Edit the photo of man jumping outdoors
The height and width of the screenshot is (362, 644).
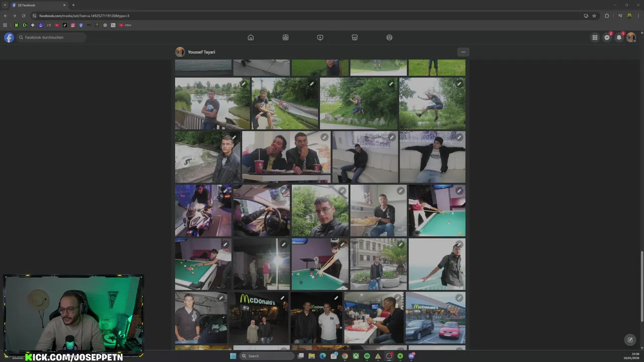click(459, 83)
